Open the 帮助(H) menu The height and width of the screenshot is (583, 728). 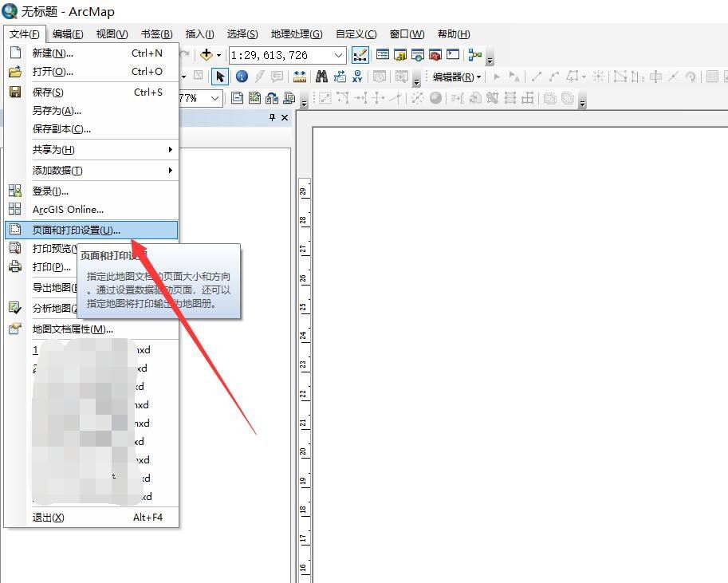point(454,34)
